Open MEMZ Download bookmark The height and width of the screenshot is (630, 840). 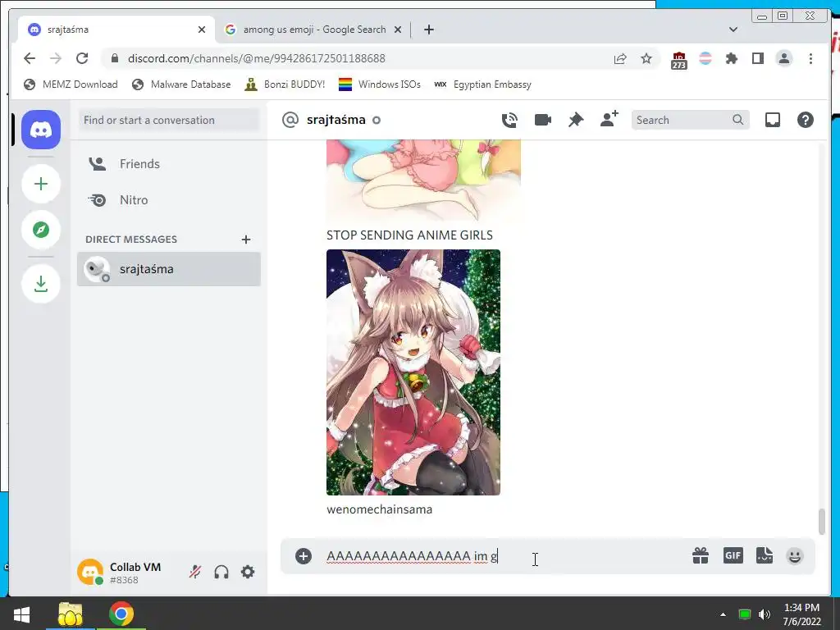[x=71, y=84]
